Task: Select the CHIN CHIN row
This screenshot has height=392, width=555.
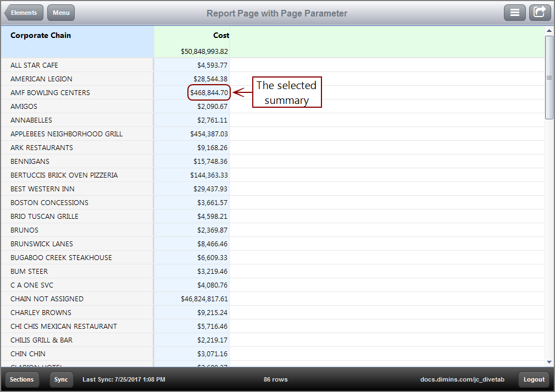Action: 28,354
